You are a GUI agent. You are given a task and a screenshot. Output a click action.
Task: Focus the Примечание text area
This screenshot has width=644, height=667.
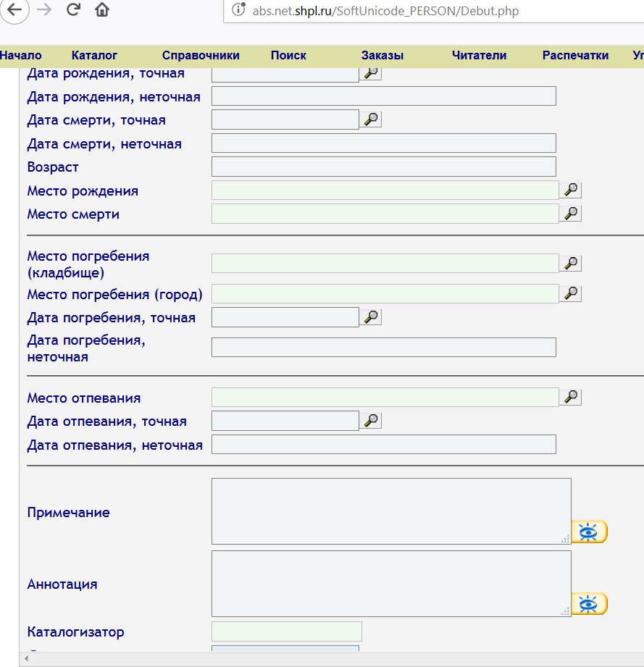[390, 511]
